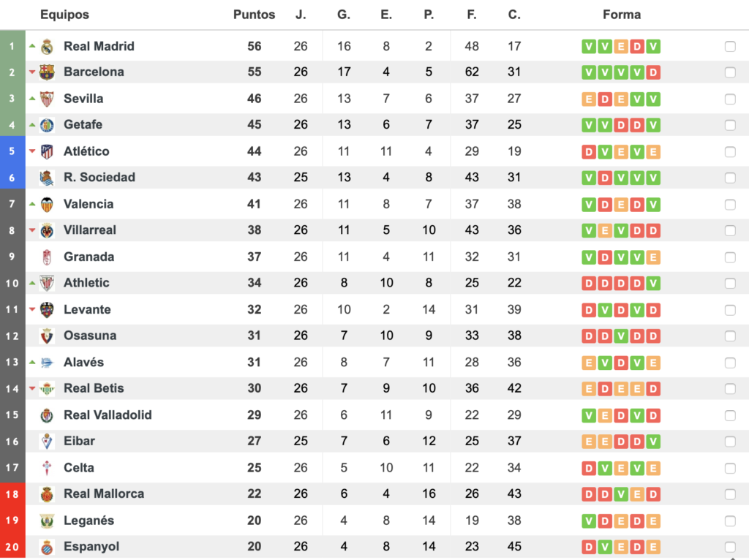Click the Sevilla club crest
Screen dimensions: 749x560
tap(47, 99)
